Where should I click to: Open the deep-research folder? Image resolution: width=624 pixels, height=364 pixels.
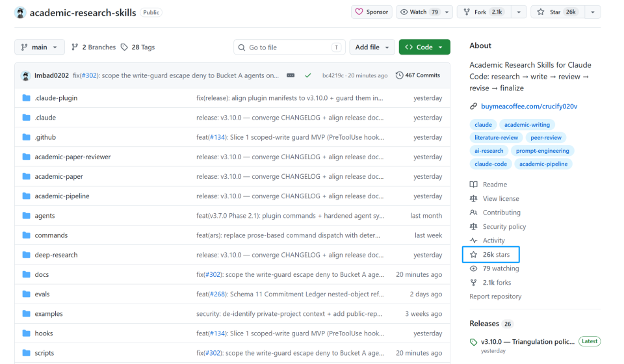56,255
